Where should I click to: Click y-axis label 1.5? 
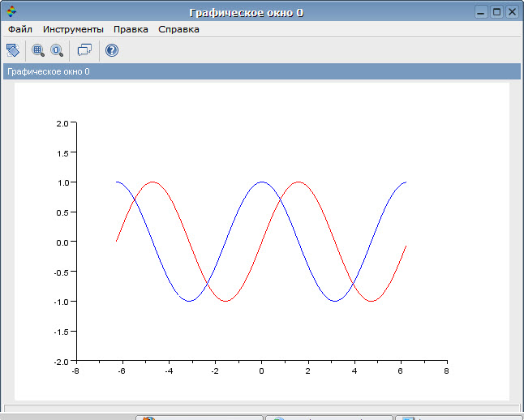62,153
